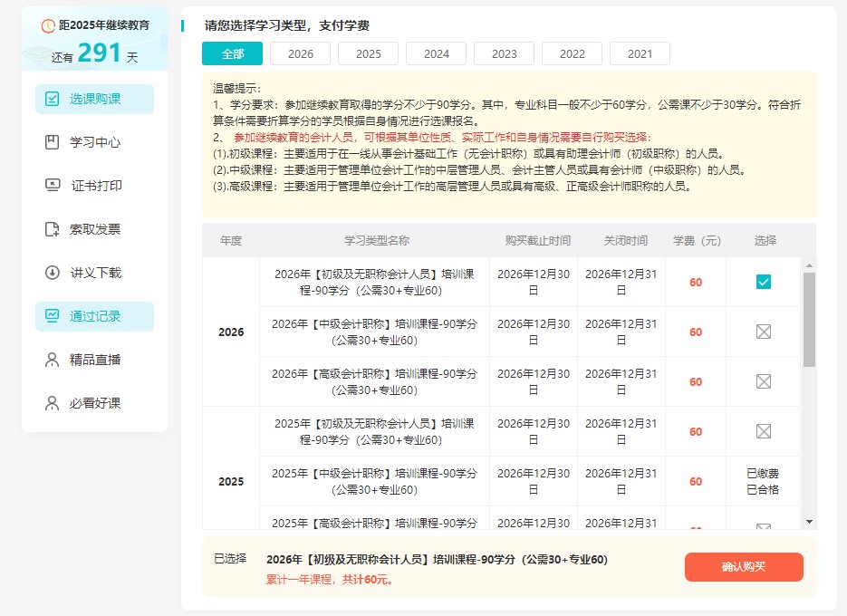Click the 讲义下载 download icon
Viewport: 847px width, 616px height.
coord(53,273)
